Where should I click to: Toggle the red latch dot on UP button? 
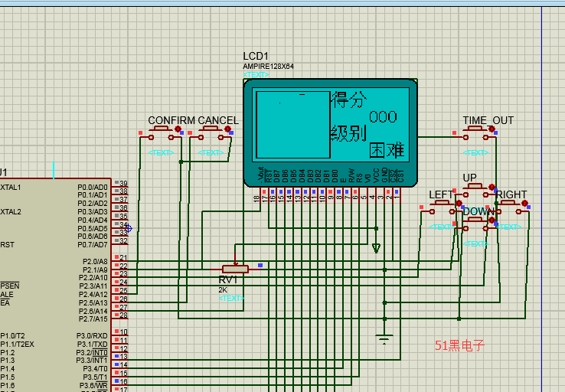(x=492, y=187)
